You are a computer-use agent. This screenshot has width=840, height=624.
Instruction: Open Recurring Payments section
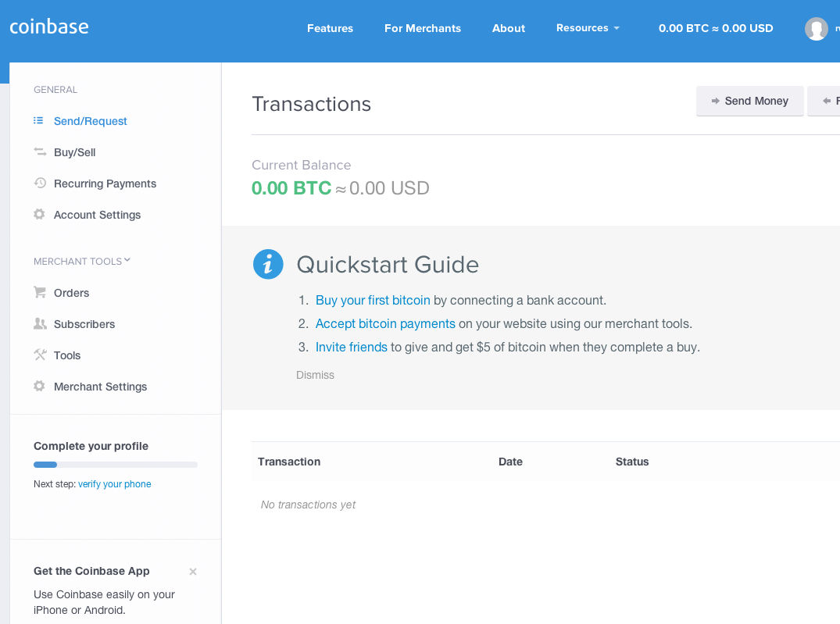[x=105, y=184]
